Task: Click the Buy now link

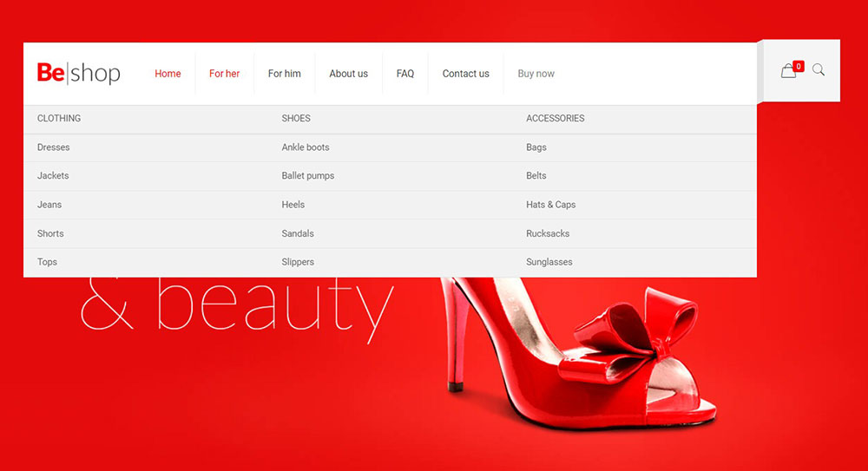Action: tap(536, 74)
